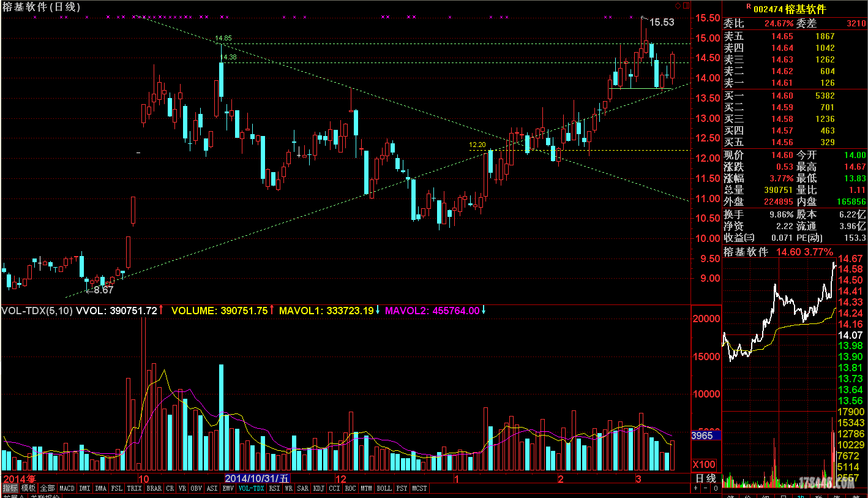Click the 换手 9.86% value
868x498 pixels.
(x=781, y=214)
